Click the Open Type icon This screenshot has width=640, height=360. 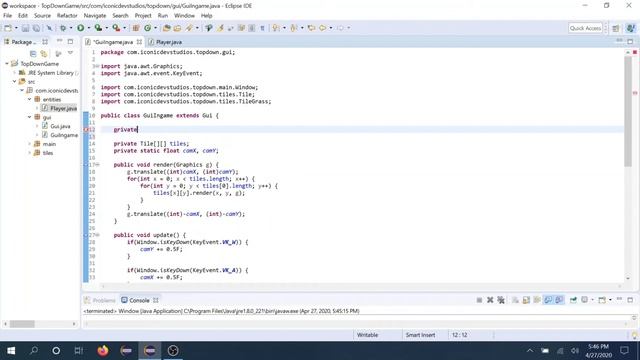(x=167, y=28)
